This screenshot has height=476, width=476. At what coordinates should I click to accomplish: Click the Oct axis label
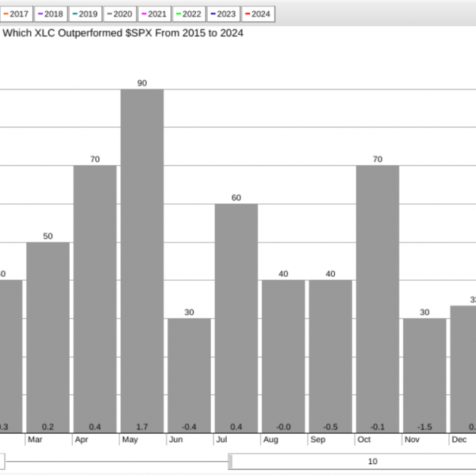click(364, 440)
